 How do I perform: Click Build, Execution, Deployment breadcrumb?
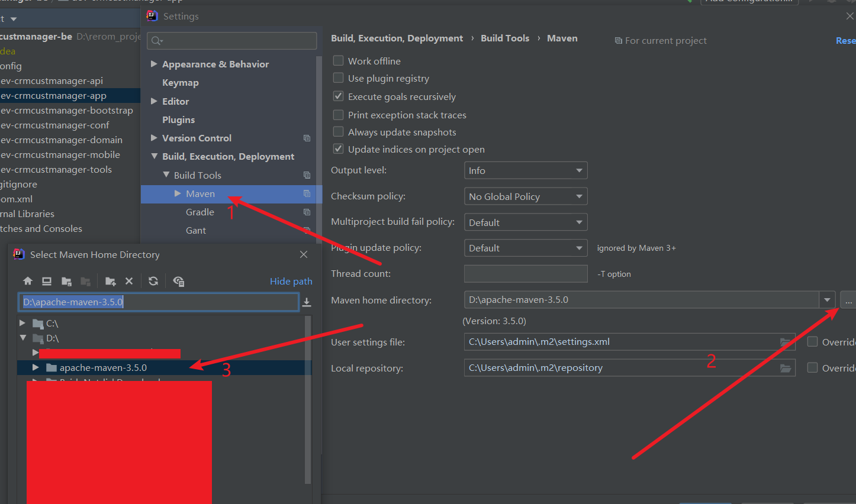coord(397,38)
